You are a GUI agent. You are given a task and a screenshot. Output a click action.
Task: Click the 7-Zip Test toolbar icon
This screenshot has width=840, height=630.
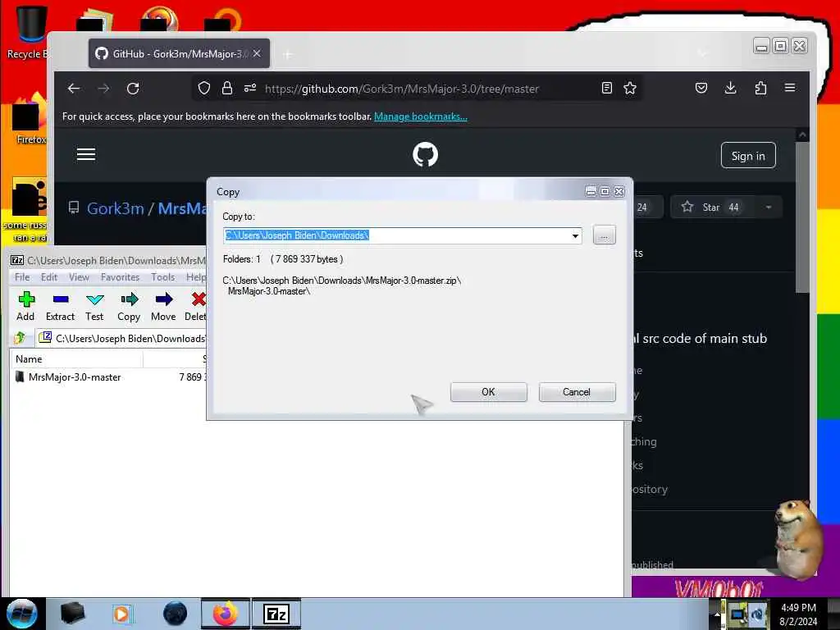tap(94, 307)
